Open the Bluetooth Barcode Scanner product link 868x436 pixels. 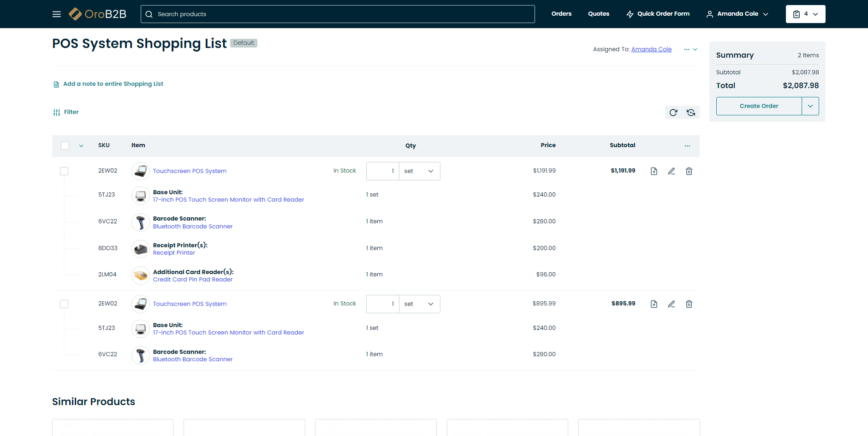click(193, 227)
